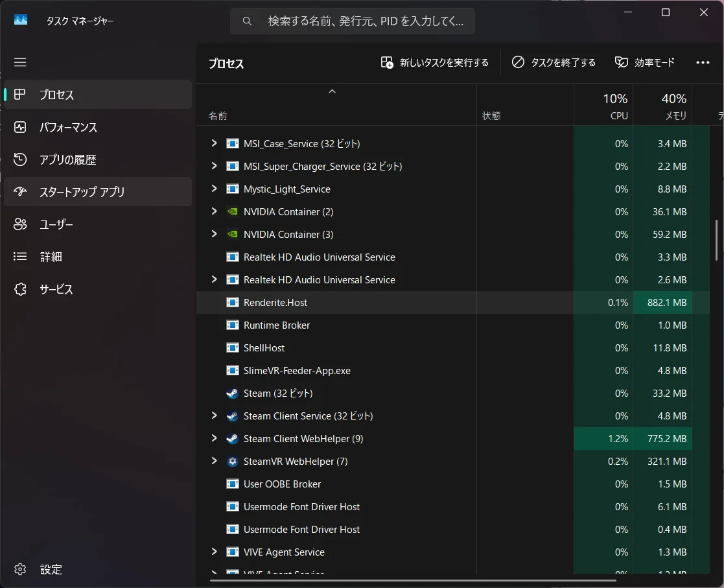This screenshot has height=588, width=724.
Task: Click 321.1 MB memory value
Action: tap(667, 461)
